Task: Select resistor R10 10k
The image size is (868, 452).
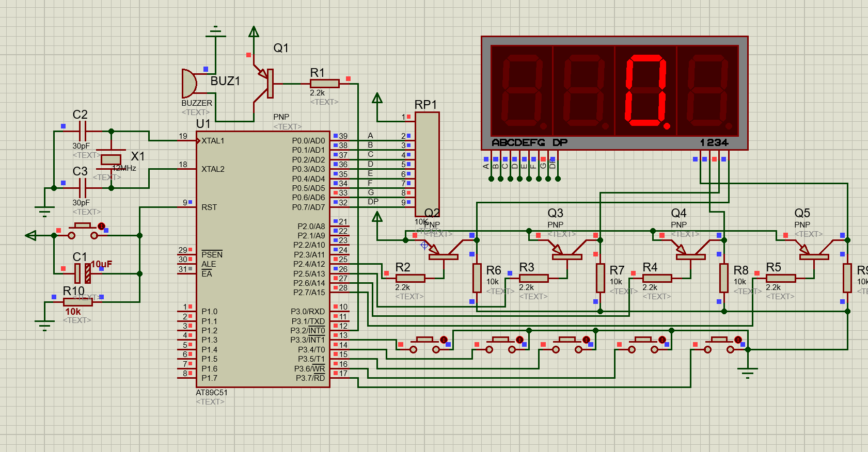Action: (77, 302)
